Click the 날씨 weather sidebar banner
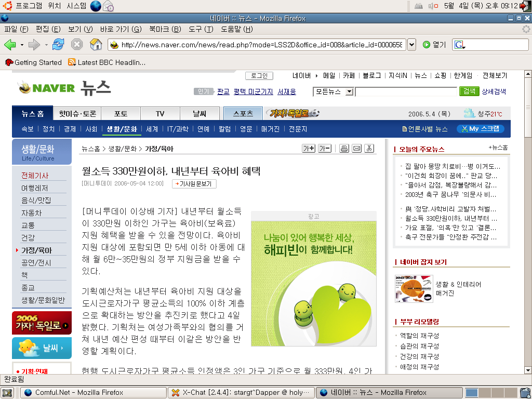The height and width of the screenshot is (399, 532). [x=42, y=348]
